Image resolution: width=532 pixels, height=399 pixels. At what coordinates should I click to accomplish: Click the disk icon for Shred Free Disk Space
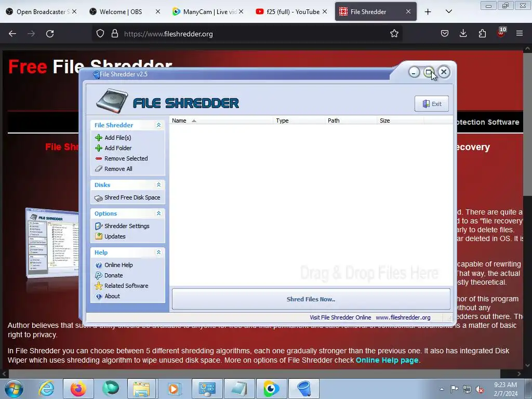click(x=99, y=198)
